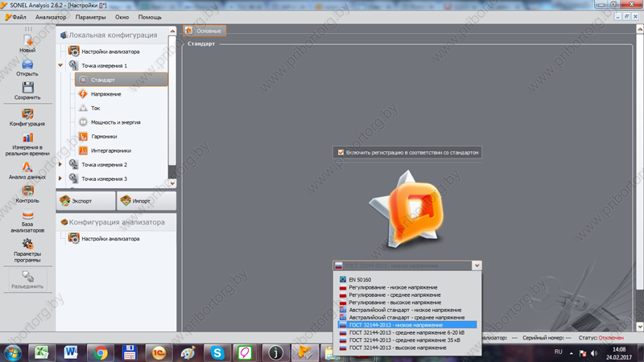Click the Сохранить save icon
644x362 pixels.
27,88
